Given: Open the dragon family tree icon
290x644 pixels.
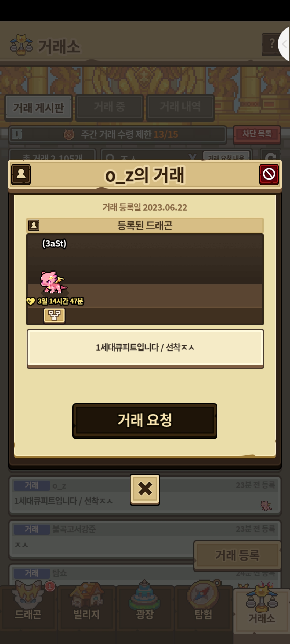Looking at the screenshot, I should point(54,315).
